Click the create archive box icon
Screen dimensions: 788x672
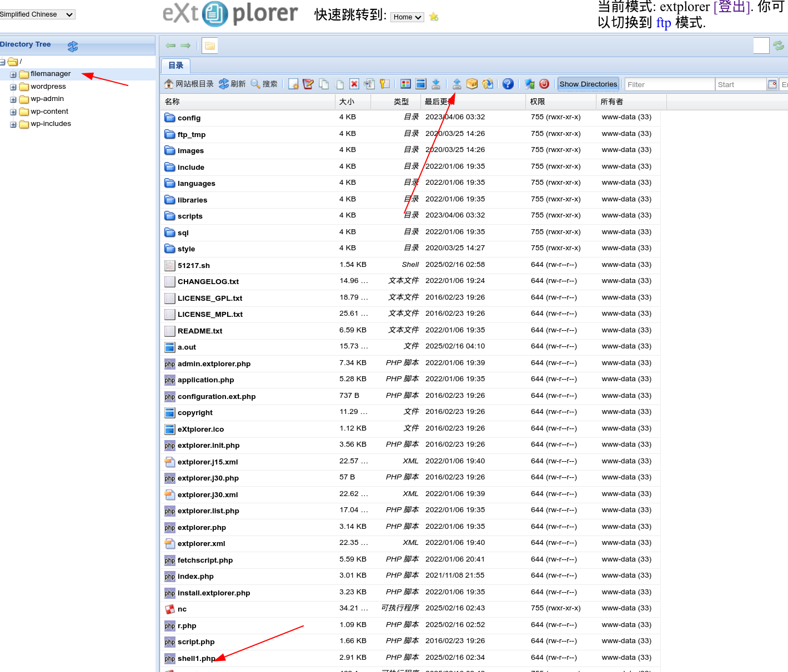(x=472, y=84)
